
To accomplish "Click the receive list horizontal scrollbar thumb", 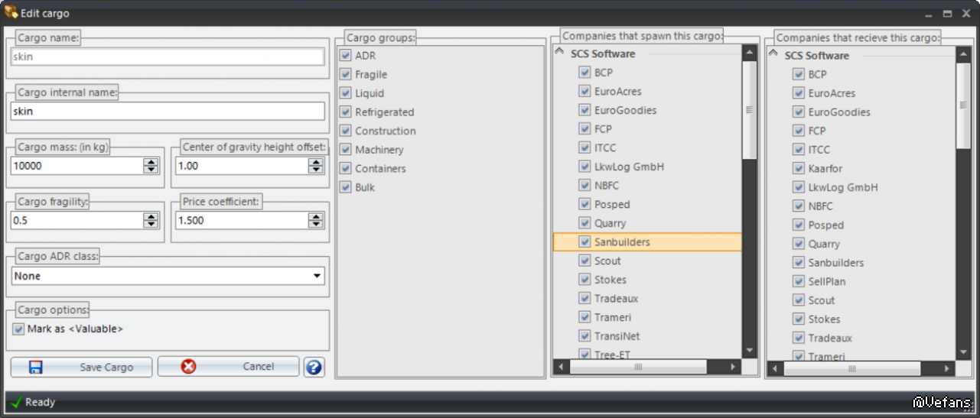I will 852,369.
